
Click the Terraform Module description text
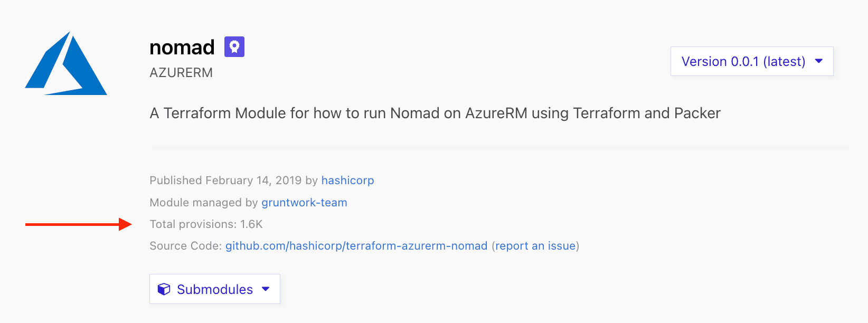435,113
